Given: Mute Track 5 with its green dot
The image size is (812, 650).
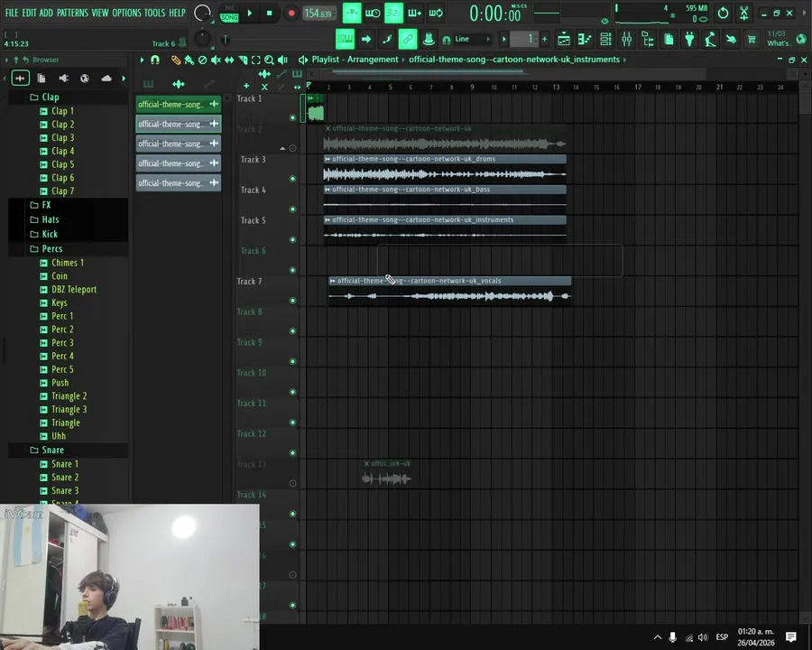Looking at the screenshot, I should point(292,239).
